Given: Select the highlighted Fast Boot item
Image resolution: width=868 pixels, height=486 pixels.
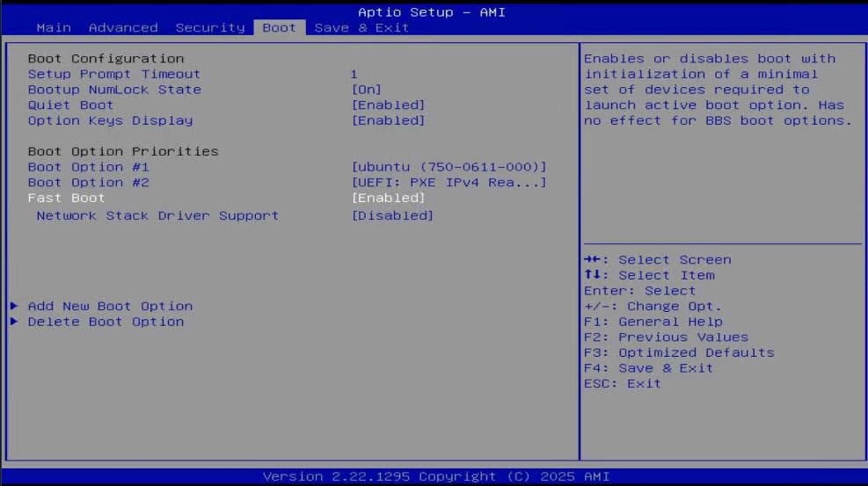Looking at the screenshot, I should pos(67,198).
